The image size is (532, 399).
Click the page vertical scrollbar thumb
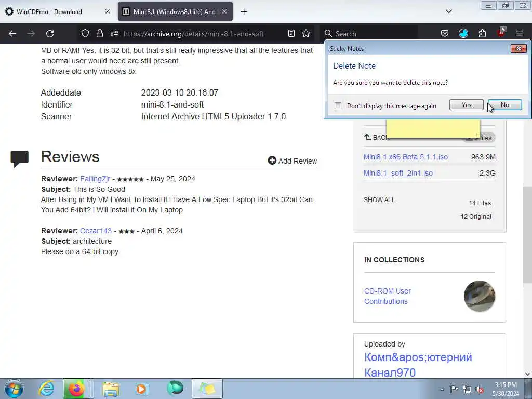point(527,234)
